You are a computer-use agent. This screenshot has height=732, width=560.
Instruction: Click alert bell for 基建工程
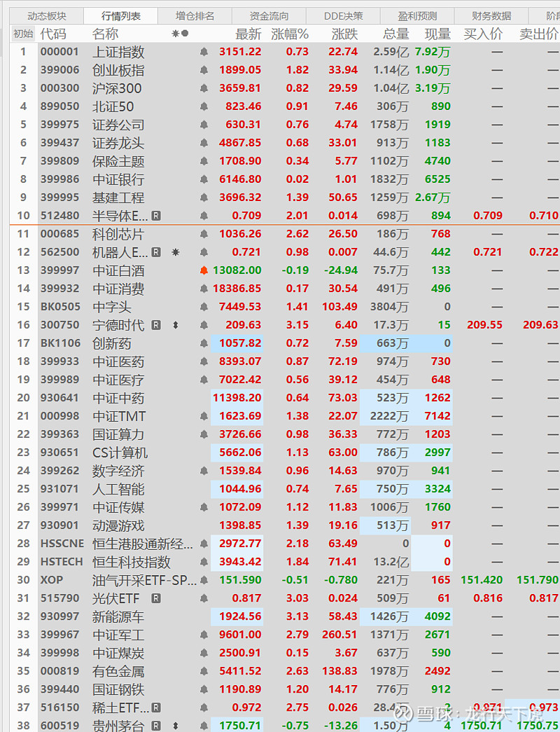point(204,198)
